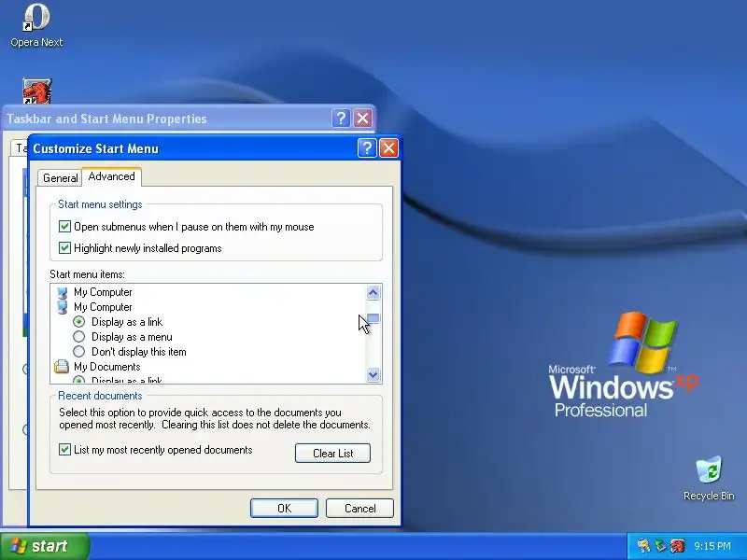This screenshot has width=747, height=560.
Task: Click the 9:15 PM taskbar clock
Action: (x=712, y=546)
